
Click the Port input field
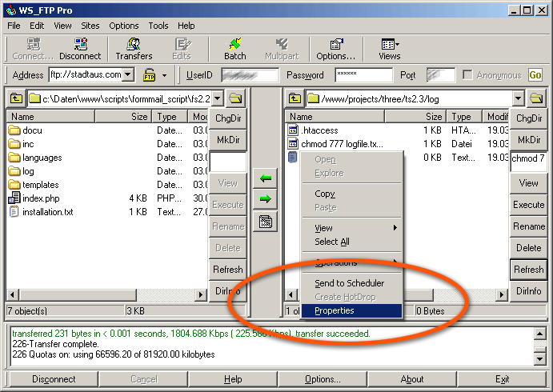click(440, 75)
